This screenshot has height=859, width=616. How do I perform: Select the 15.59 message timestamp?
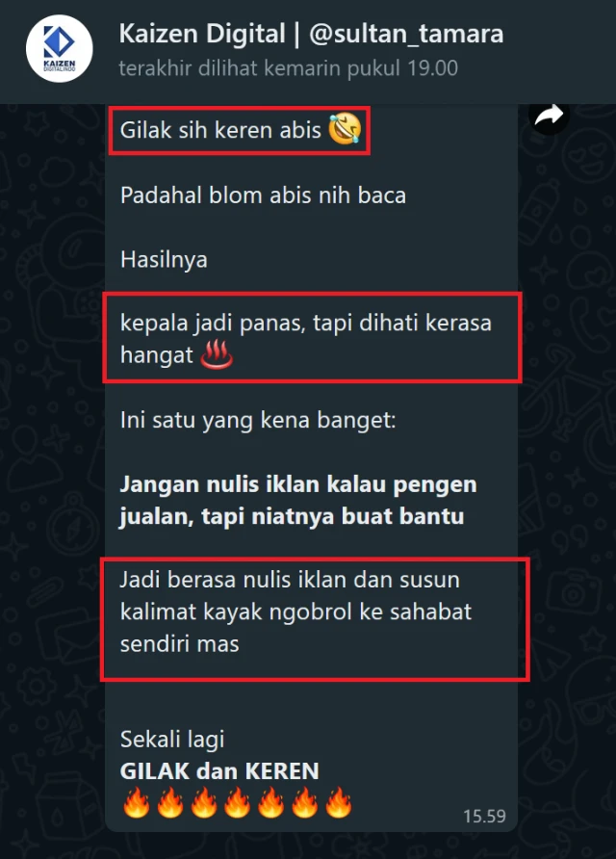[x=484, y=817]
